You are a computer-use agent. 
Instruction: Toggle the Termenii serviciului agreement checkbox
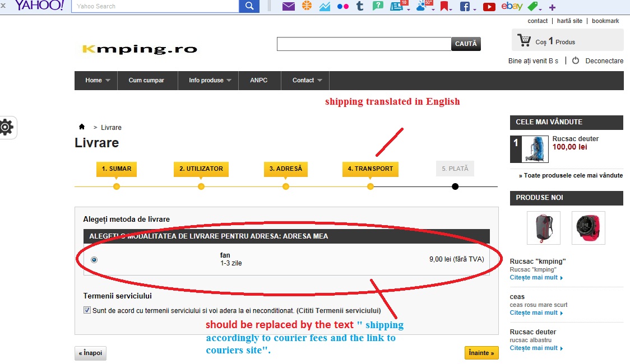[x=87, y=310]
